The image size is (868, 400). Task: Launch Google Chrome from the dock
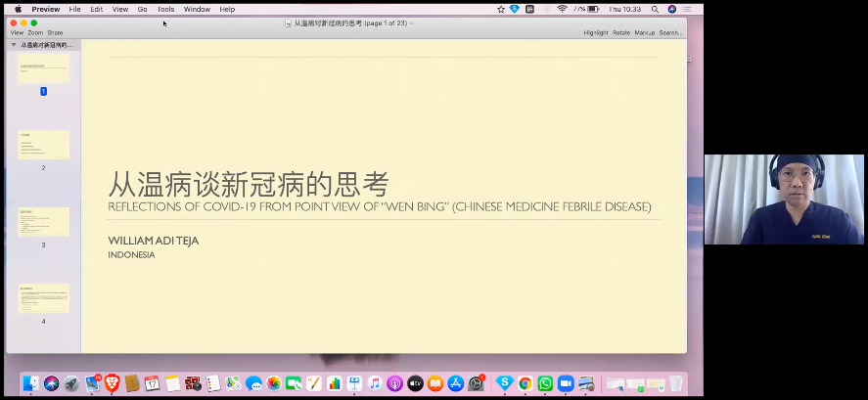pos(525,383)
